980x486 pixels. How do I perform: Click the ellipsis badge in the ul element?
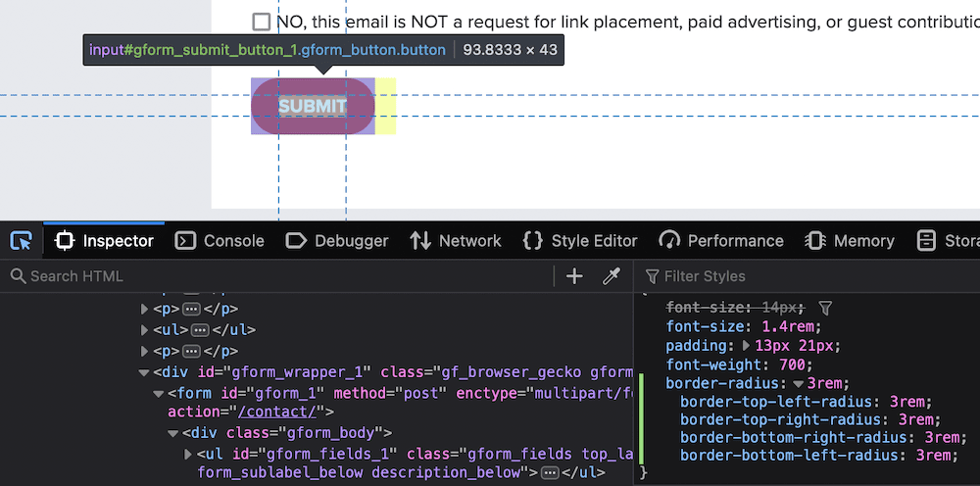click(199, 330)
